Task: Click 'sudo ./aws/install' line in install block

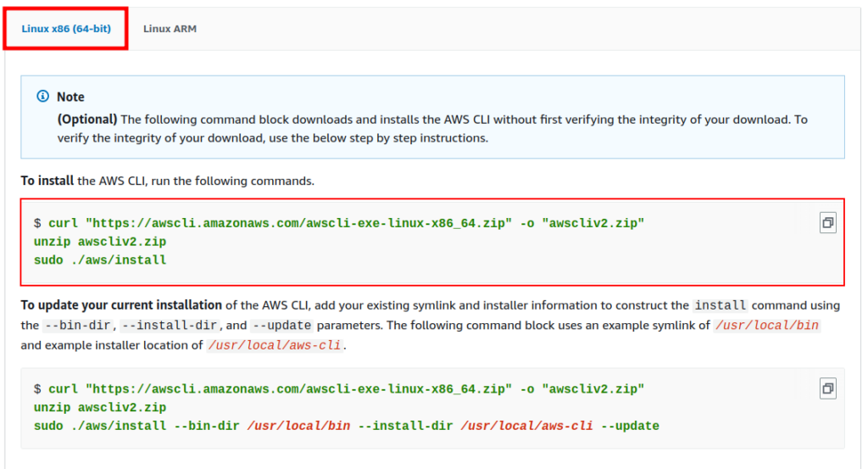Action: (x=100, y=260)
